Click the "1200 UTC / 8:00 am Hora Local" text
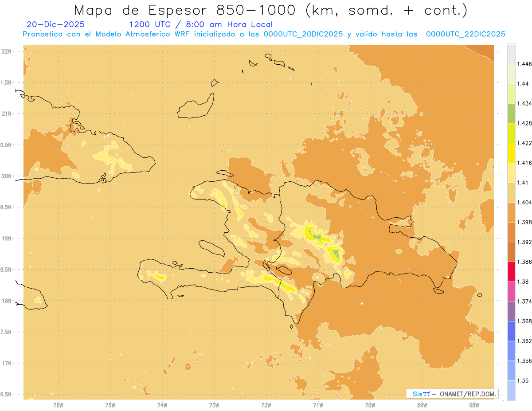The width and height of the screenshot is (532, 411). (201, 24)
